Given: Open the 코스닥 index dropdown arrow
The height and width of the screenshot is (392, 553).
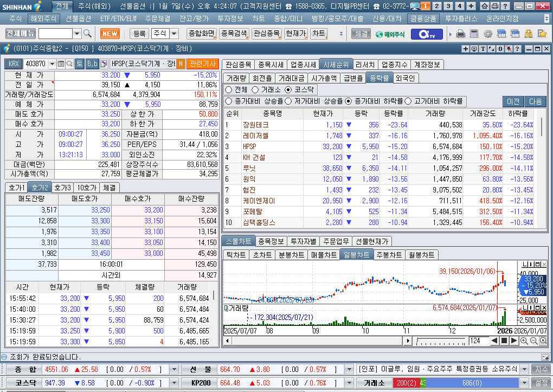Looking at the screenshot, I should tap(174, 383).
